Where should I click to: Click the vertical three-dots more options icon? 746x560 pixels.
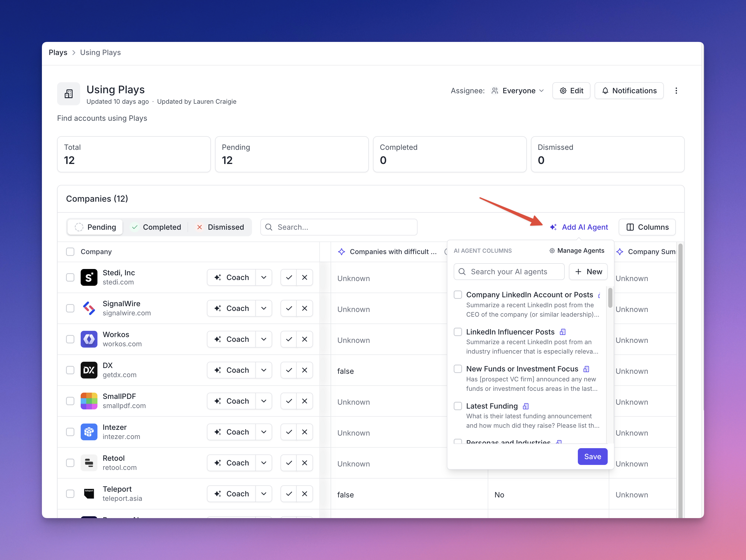tap(676, 91)
